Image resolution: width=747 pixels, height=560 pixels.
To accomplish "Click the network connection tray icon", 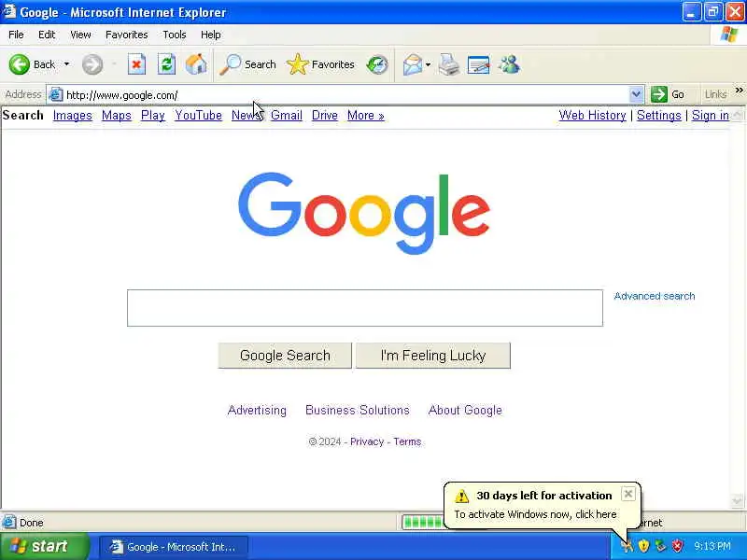I will [660, 546].
